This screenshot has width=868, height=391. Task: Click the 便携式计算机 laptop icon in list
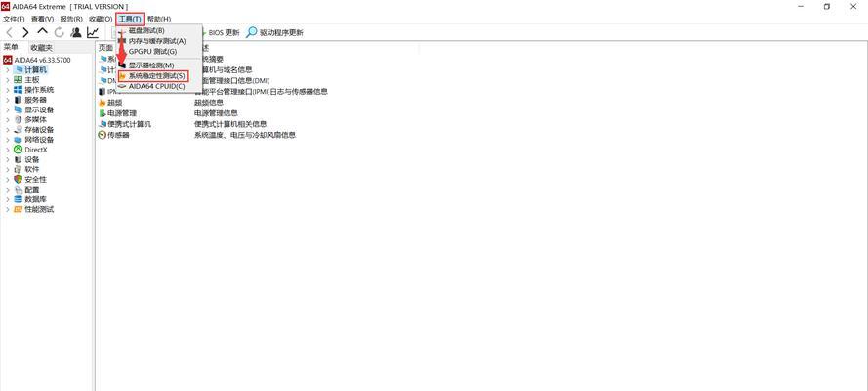[102, 124]
